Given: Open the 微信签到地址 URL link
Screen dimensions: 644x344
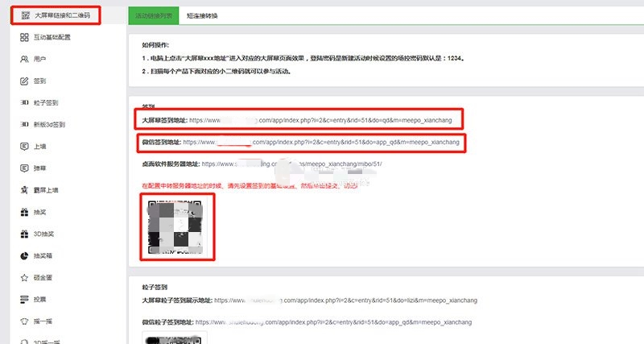Looking at the screenshot, I should (321, 143).
